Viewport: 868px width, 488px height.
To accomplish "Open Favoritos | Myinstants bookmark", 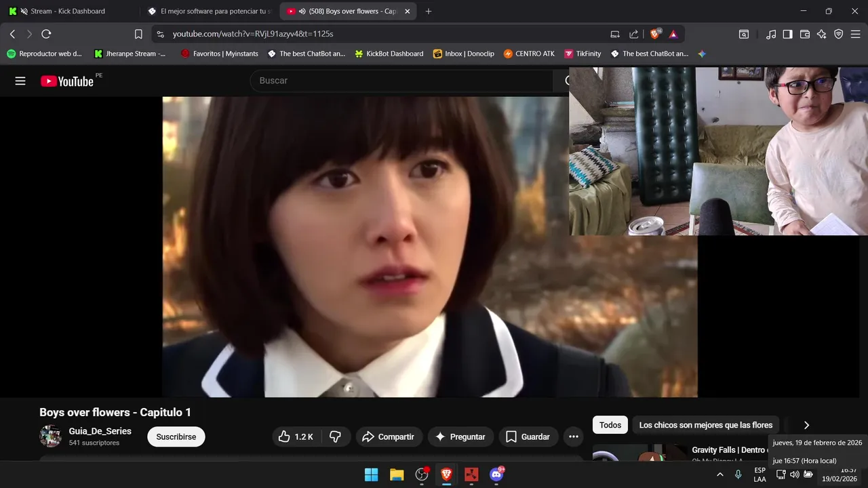I will (219, 54).
